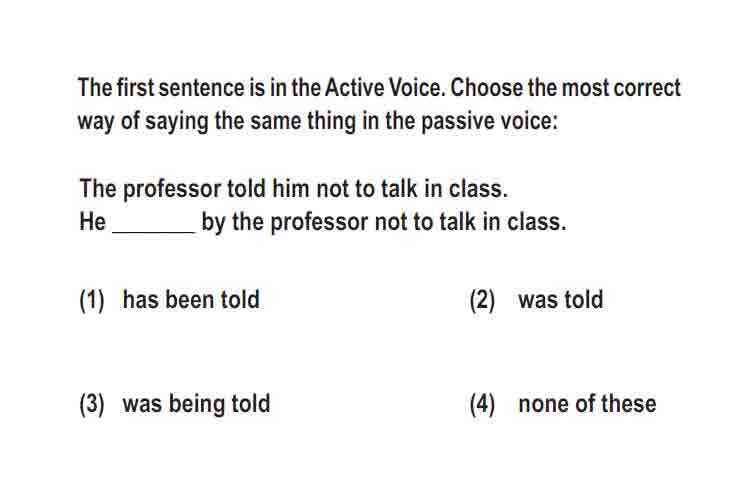The width and height of the screenshot is (750, 500).
Task: Select 'none of these' answer
Action: click(587, 404)
